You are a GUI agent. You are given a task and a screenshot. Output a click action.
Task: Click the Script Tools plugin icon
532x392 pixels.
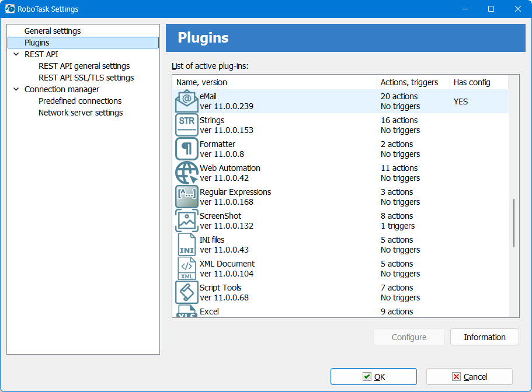(187, 292)
